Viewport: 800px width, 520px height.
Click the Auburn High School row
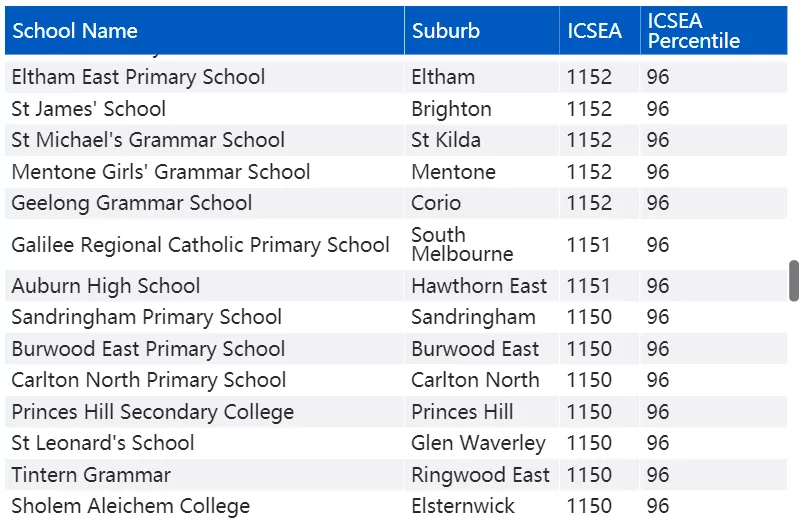(396, 286)
